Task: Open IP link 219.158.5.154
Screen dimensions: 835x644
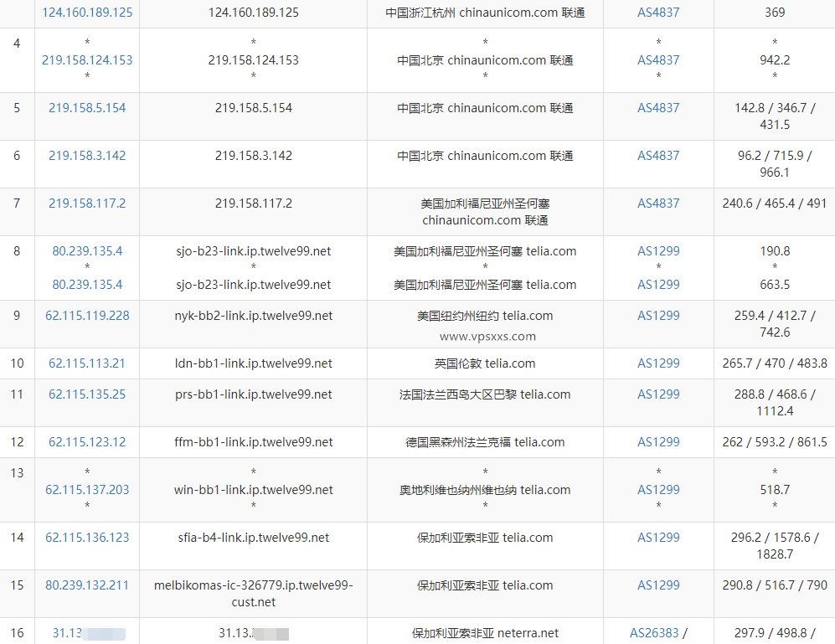Action: (x=87, y=108)
